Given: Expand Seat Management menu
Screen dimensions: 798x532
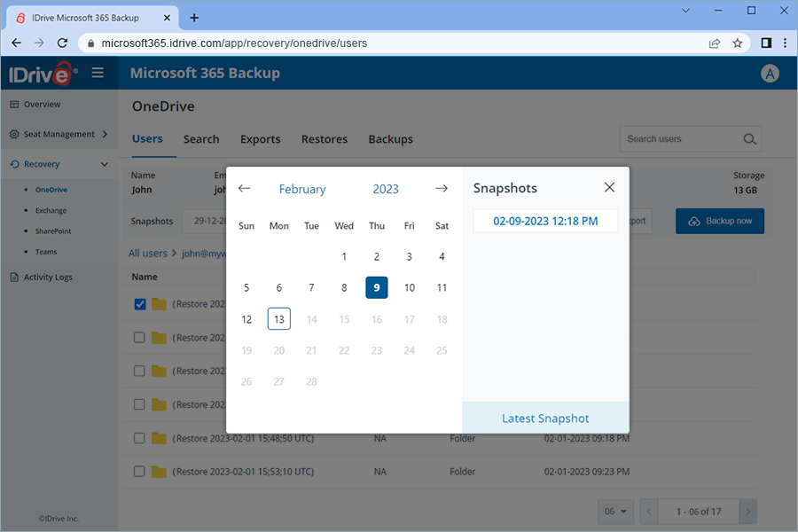Looking at the screenshot, I should pos(59,135).
